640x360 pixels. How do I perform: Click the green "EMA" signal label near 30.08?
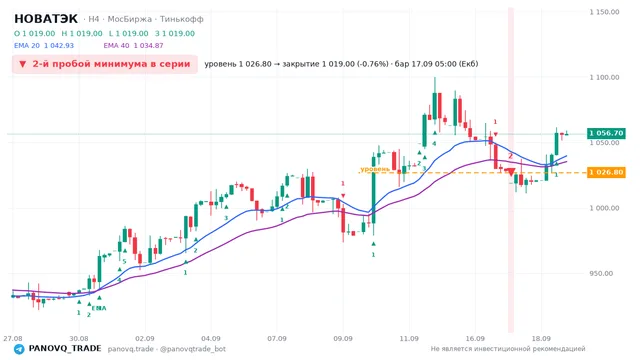pyautogui.click(x=99, y=308)
